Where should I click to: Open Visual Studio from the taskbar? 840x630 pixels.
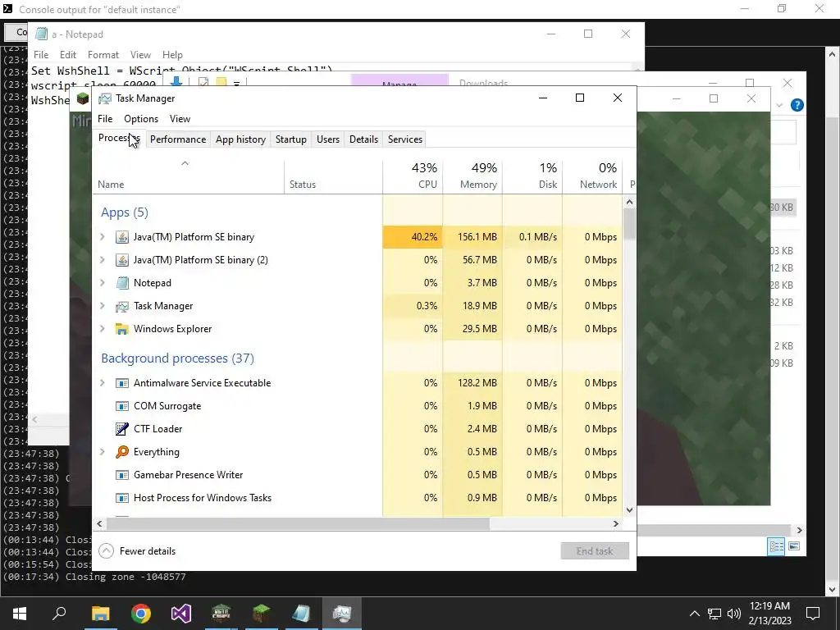(181, 614)
